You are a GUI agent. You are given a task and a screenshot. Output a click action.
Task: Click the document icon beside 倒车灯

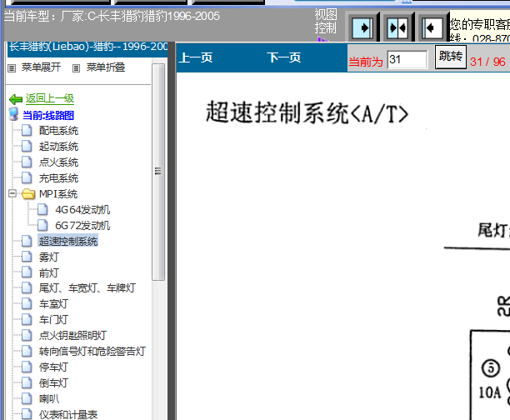point(27,382)
